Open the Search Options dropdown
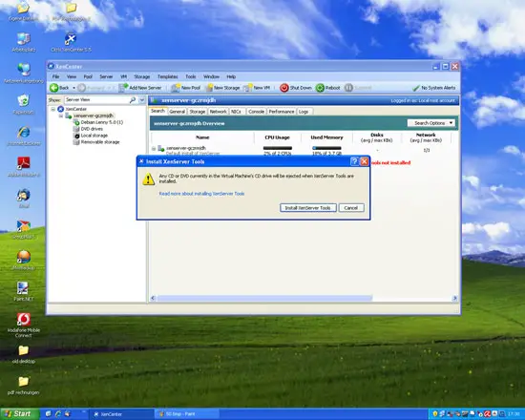 pyautogui.click(x=431, y=123)
